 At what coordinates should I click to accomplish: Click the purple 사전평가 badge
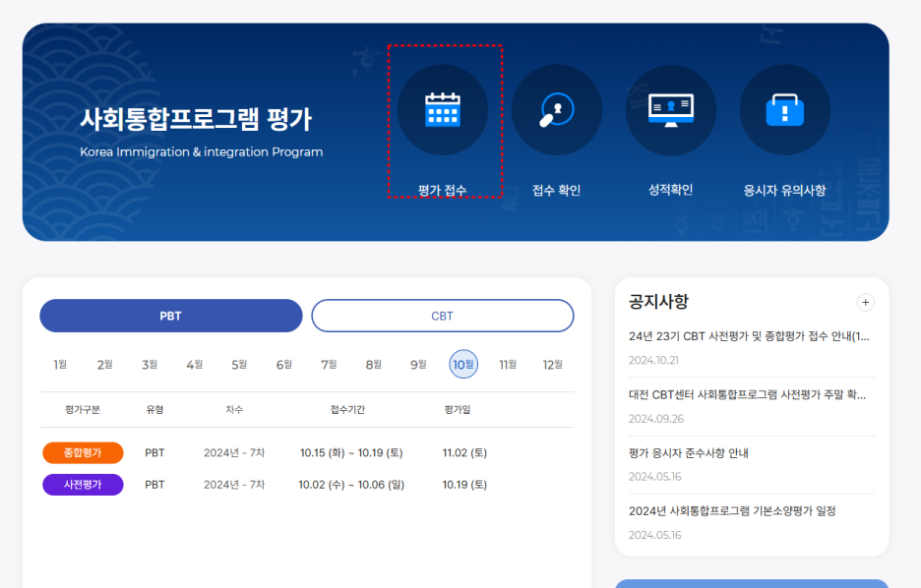click(83, 485)
